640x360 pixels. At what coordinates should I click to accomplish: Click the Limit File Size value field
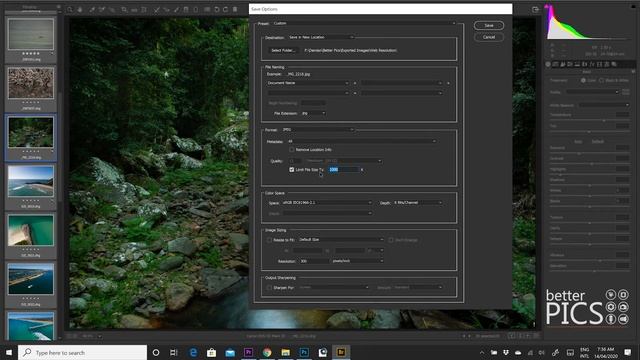click(344, 169)
